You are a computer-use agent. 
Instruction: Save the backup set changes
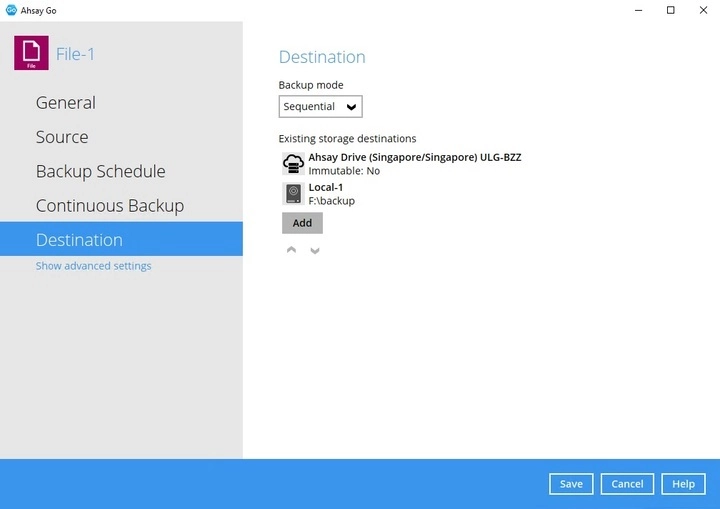tap(571, 484)
